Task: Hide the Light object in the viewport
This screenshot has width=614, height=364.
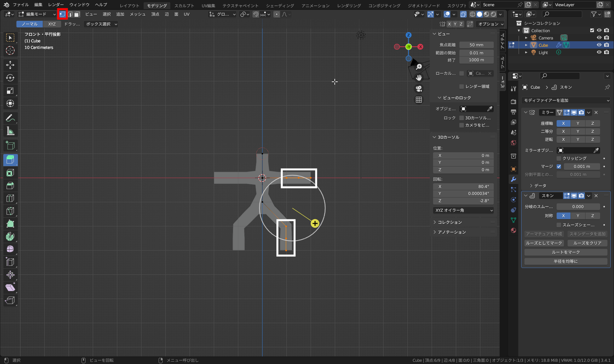Action: pos(599,53)
